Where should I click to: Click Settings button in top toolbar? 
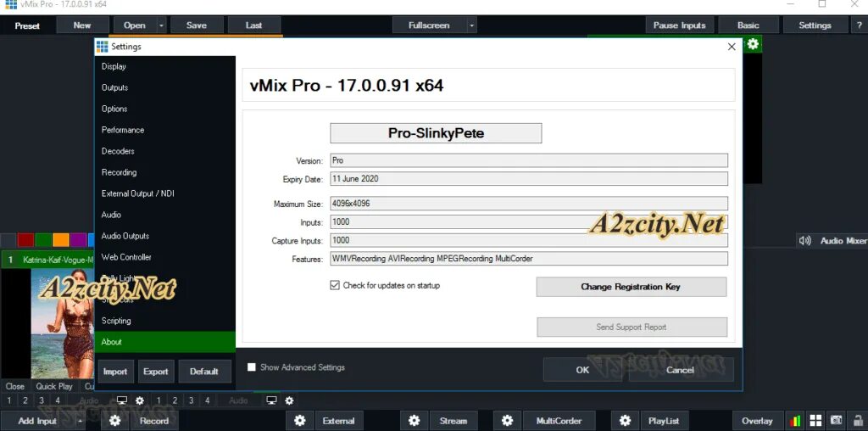click(x=815, y=25)
